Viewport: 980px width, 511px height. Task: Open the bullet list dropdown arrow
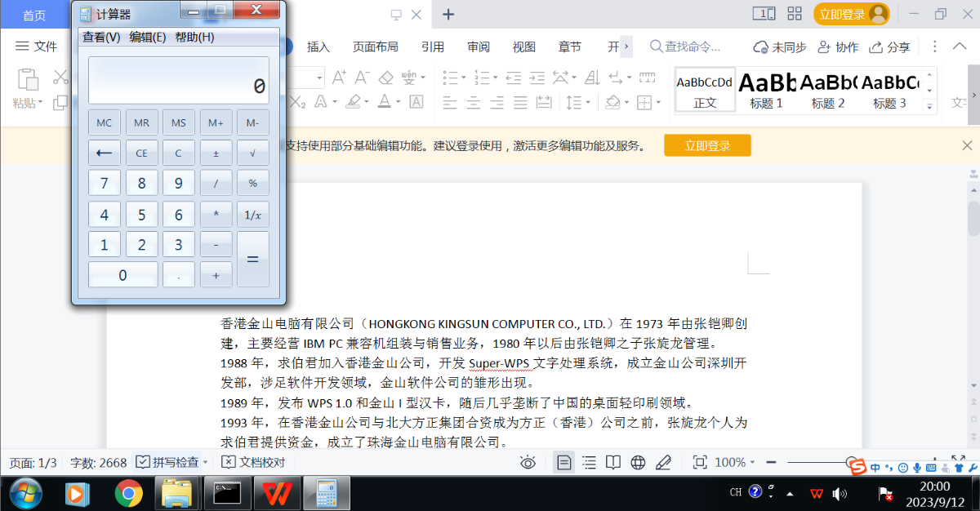[462, 78]
